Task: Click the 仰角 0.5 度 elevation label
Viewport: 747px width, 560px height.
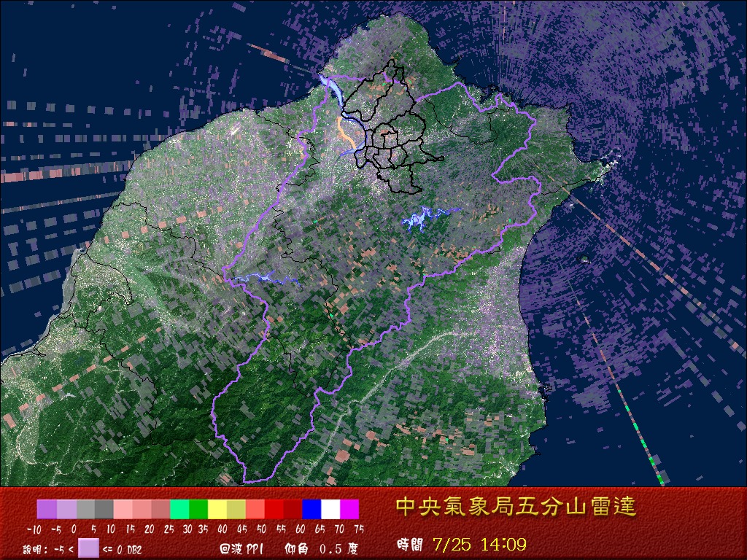Action: coord(321,548)
